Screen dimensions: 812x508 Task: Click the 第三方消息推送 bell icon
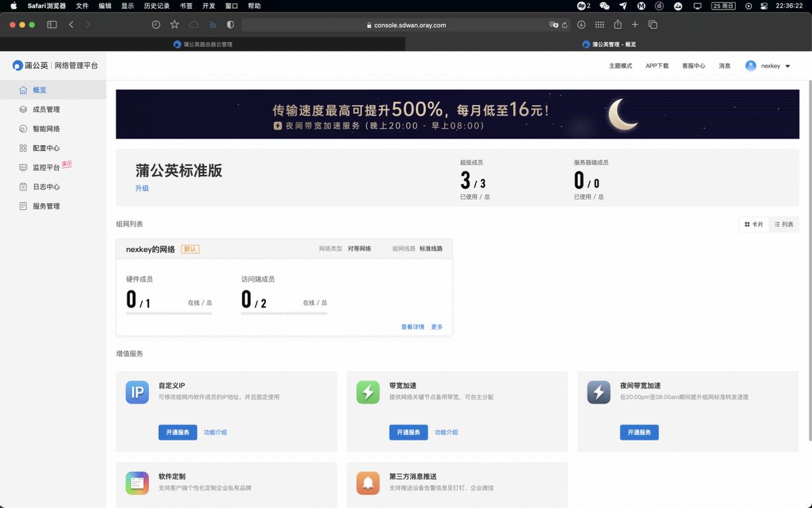[368, 483]
